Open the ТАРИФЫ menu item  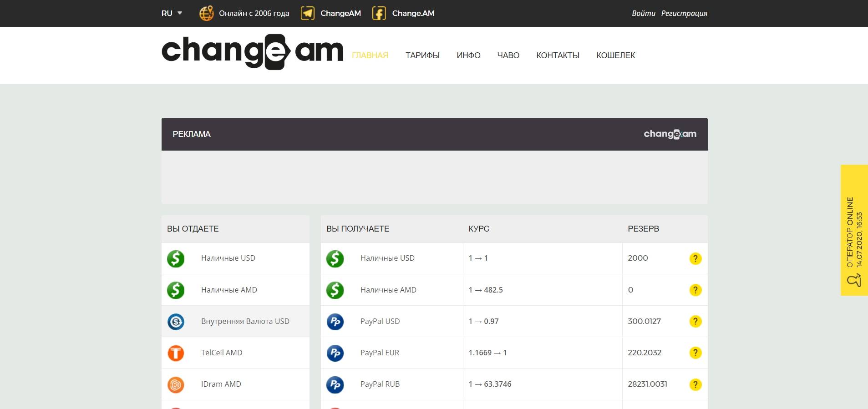tap(422, 55)
